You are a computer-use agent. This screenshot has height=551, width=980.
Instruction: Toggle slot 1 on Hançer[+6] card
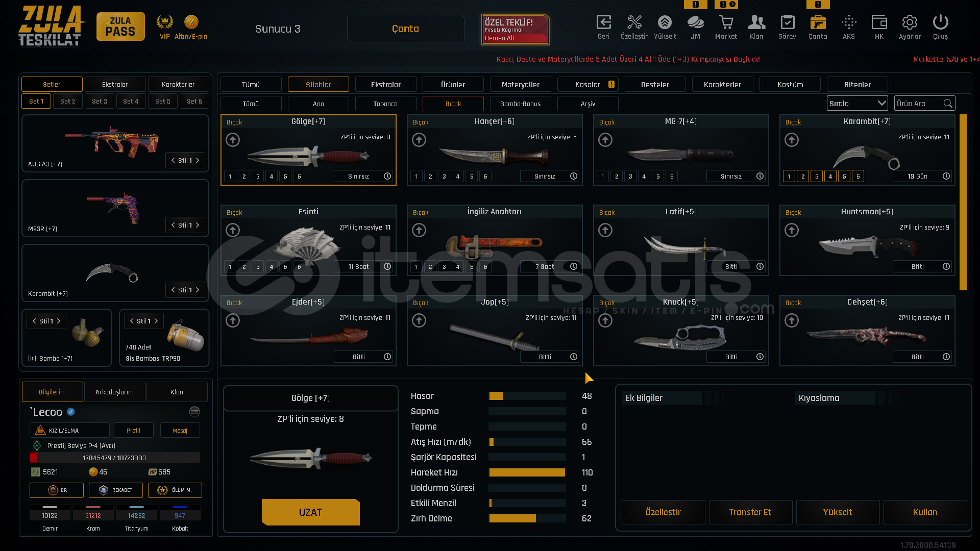click(416, 177)
